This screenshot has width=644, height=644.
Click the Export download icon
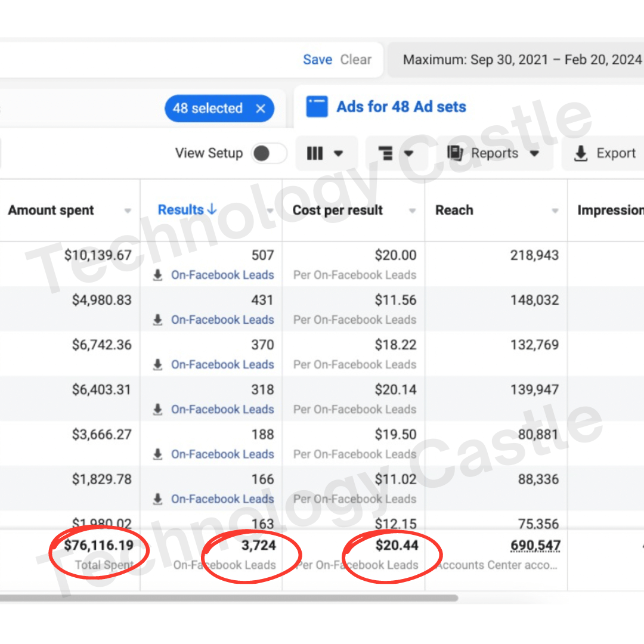(x=580, y=154)
